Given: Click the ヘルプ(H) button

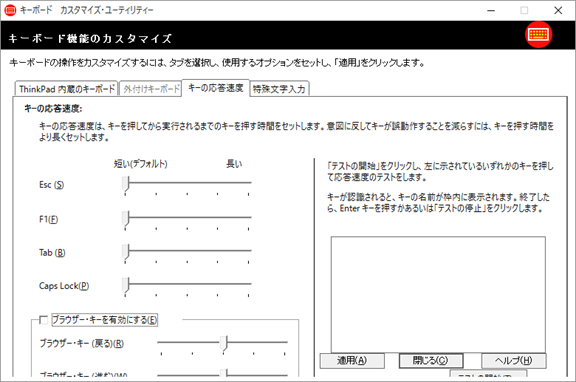Looking at the screenshot, I should 514,360.
